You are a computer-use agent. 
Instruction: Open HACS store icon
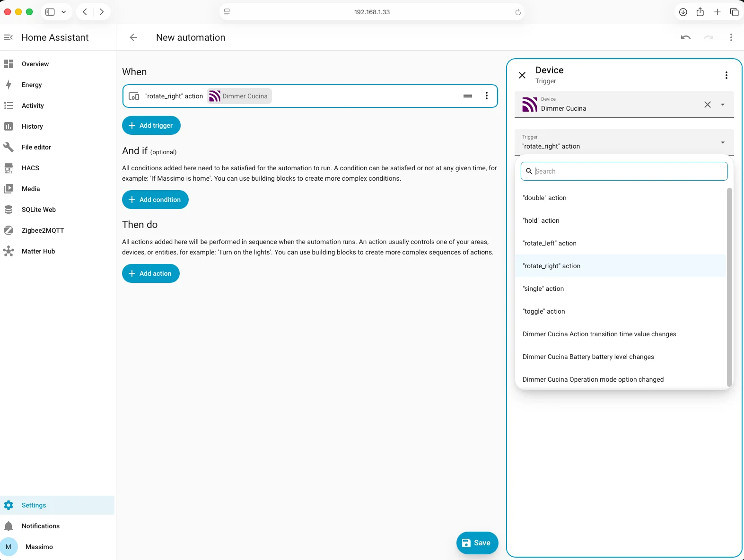(x=9, y=168)
